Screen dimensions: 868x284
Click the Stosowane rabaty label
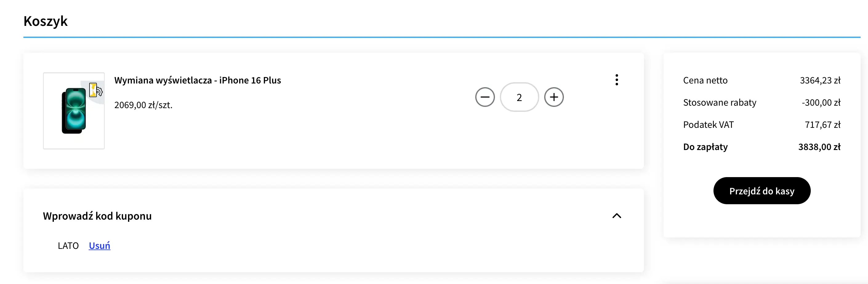(720, 103)
